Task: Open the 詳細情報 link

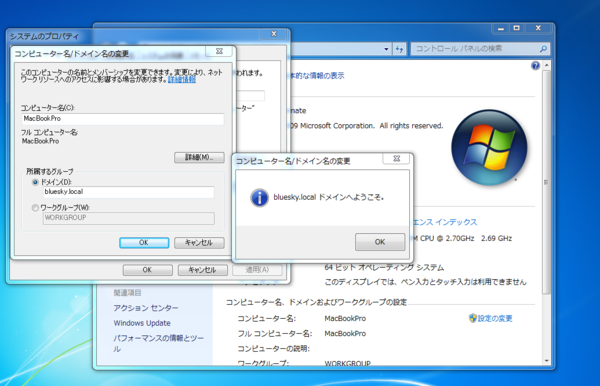Action: click(x=182, y=80)
